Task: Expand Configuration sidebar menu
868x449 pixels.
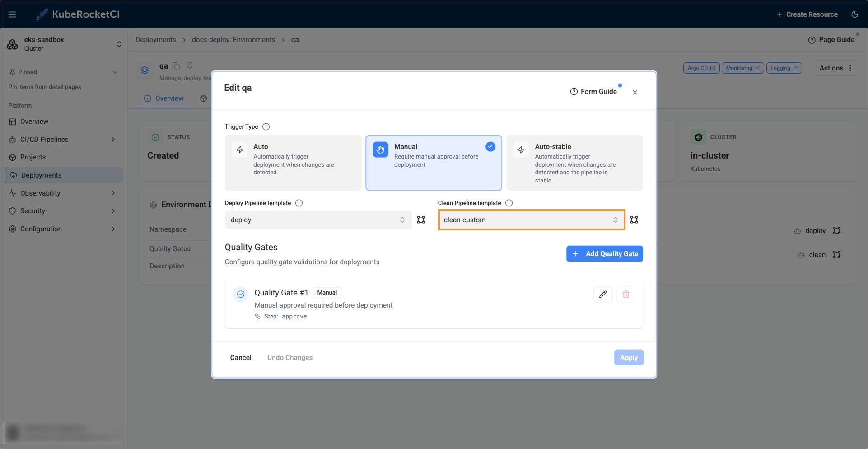Action: point(64,229)
